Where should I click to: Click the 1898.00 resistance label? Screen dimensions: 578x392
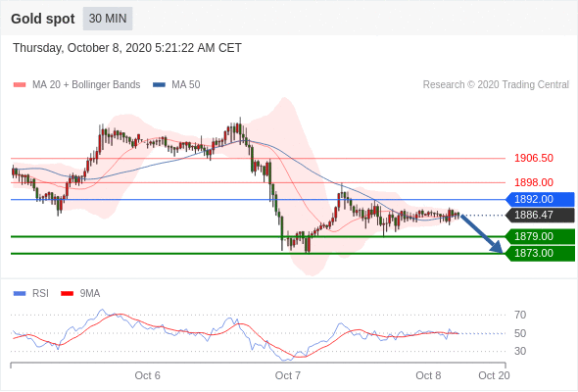[x=534, y=182]
